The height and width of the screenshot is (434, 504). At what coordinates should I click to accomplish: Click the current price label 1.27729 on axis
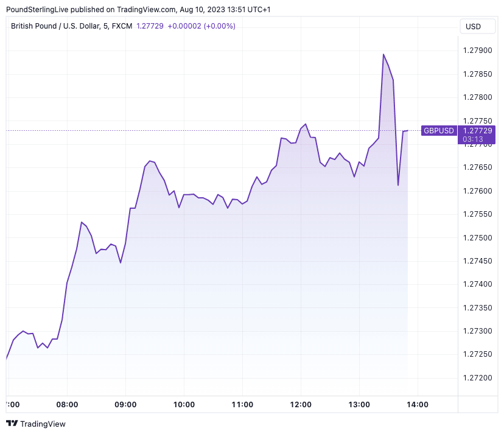point(478,130)
